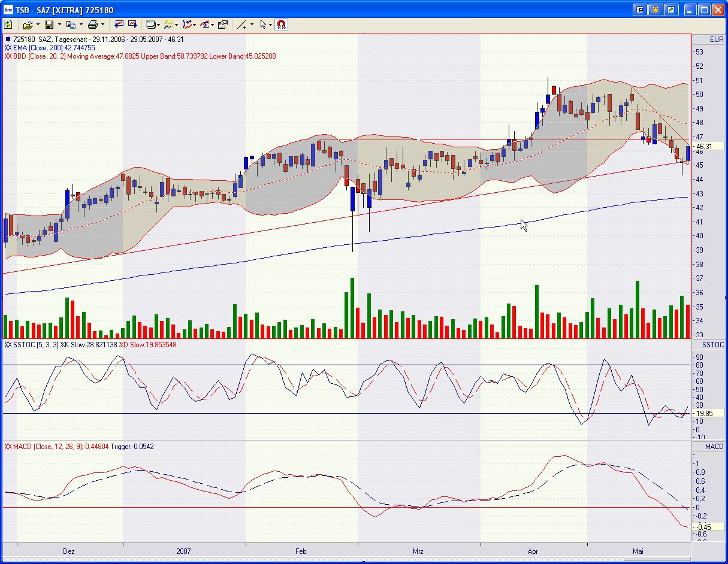Click the Refresh chart data icon
Screen dimensions: 728x564
click(8, 25)
